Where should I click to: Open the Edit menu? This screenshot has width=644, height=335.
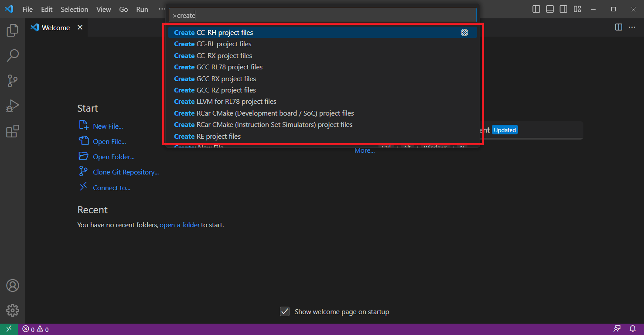(47, 9)
